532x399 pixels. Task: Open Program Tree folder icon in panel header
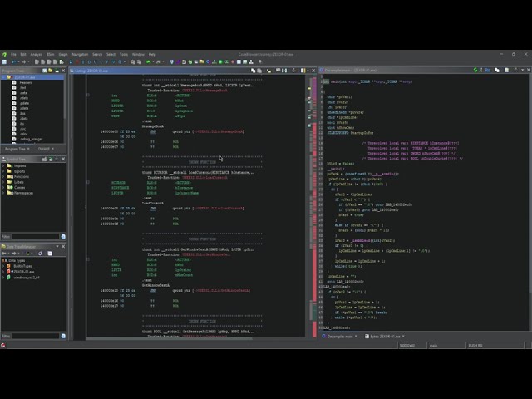(x=50, y=71)
